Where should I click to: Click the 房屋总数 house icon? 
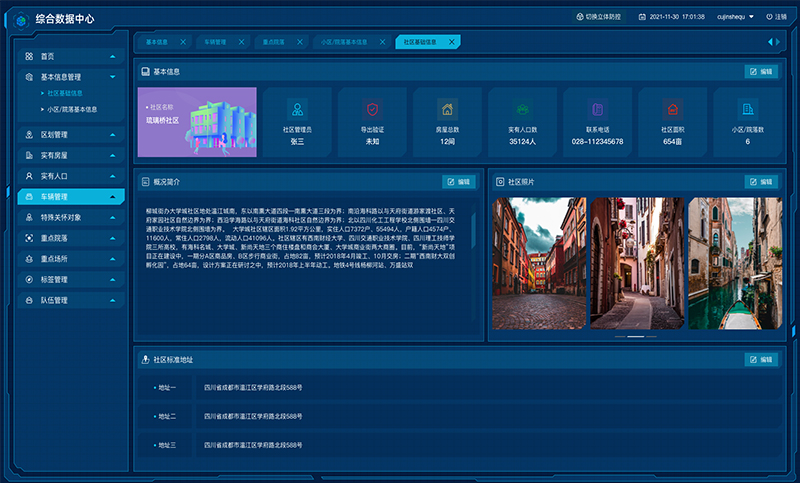coord(447,109)
